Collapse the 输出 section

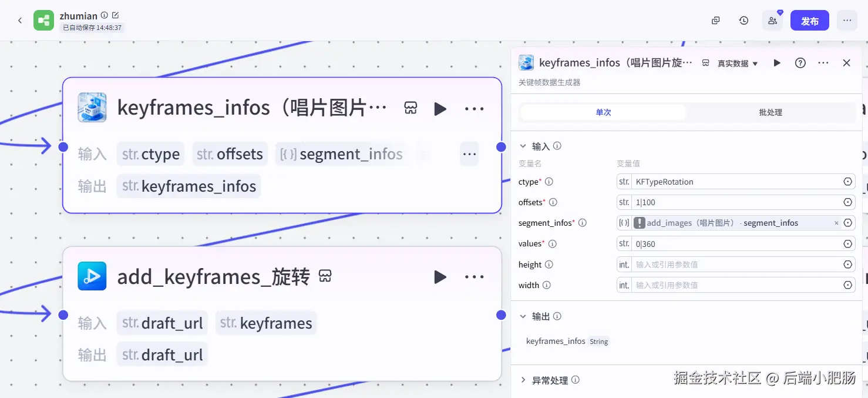point(523,316)
